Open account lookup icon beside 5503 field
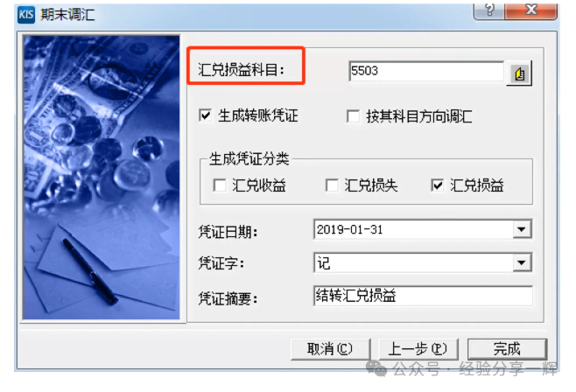 point(519,73)
